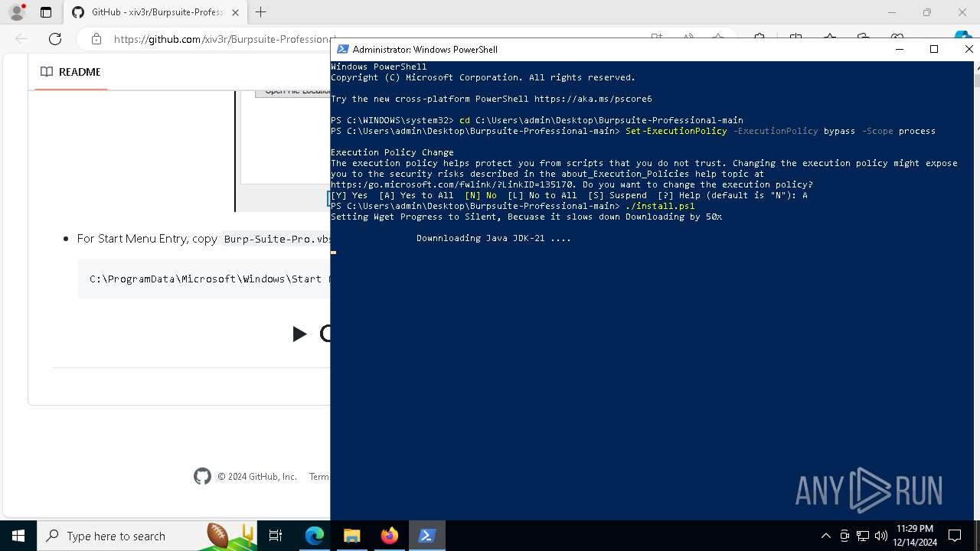Maximize the PowerShell window

pyautogui.click(x=933, y=49)
